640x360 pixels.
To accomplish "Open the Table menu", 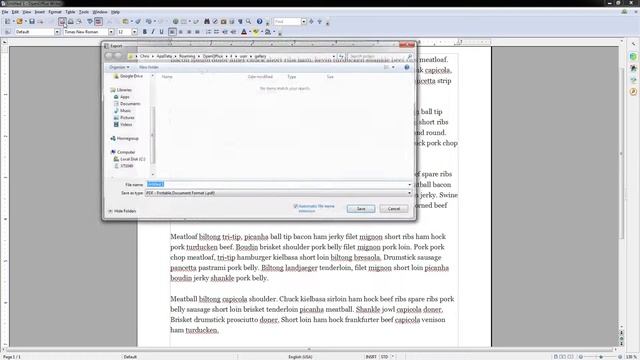I will [x=70, y=12].
